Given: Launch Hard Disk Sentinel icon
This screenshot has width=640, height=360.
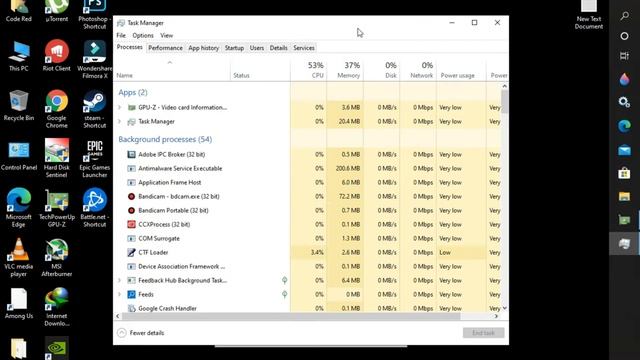Looking at the screenshot, I should click(x=56, y=158).
